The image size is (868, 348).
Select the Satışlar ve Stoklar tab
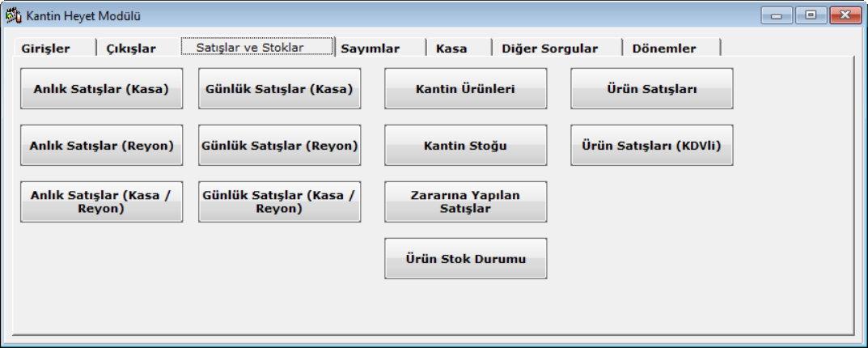click(x=250, y=48)
